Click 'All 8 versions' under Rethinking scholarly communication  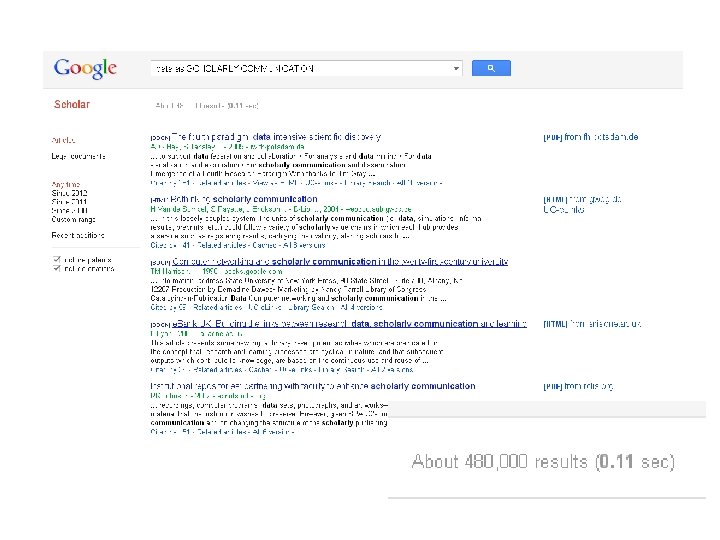(304, 245)
